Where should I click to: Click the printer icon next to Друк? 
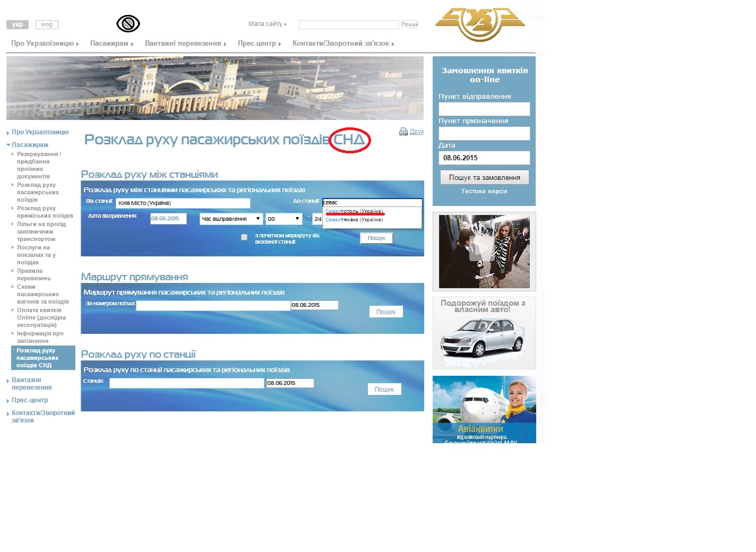[x=403, y=132]
